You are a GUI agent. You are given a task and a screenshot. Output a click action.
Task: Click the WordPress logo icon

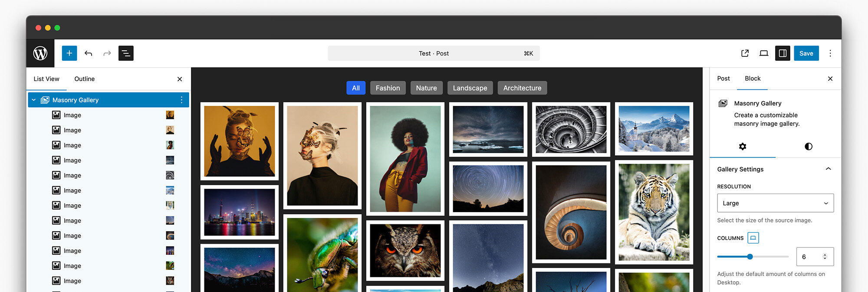(40, 53)
